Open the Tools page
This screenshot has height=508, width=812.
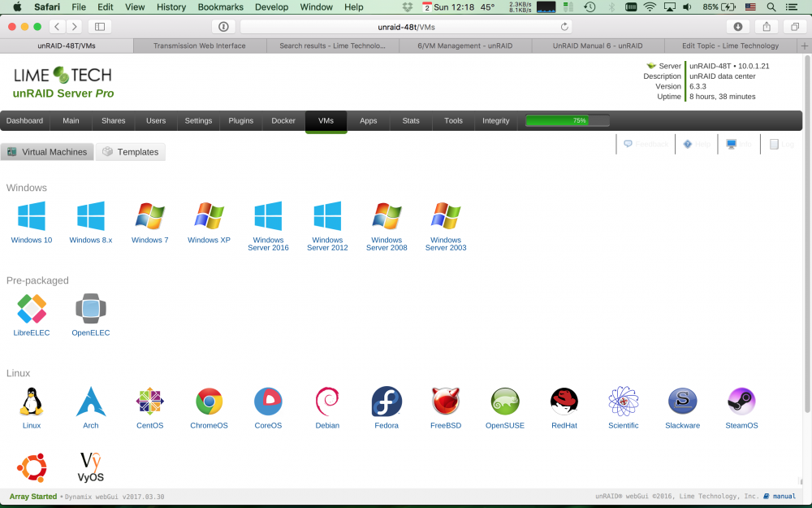pos(453,121)
